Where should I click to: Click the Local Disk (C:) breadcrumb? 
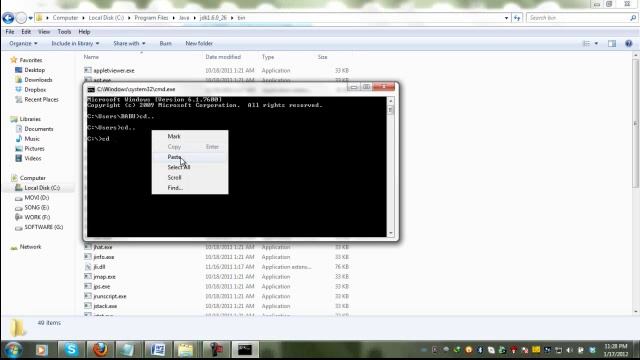coord(106,18)
